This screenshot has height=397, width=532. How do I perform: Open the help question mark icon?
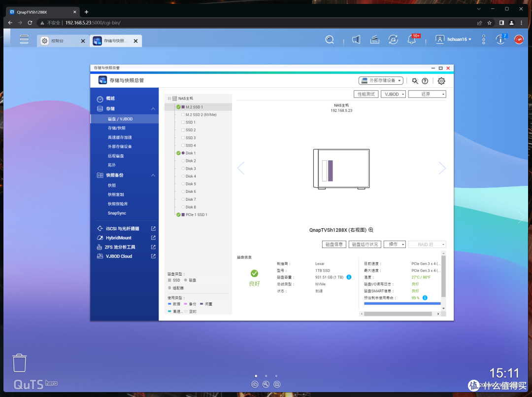click(425, 81)
